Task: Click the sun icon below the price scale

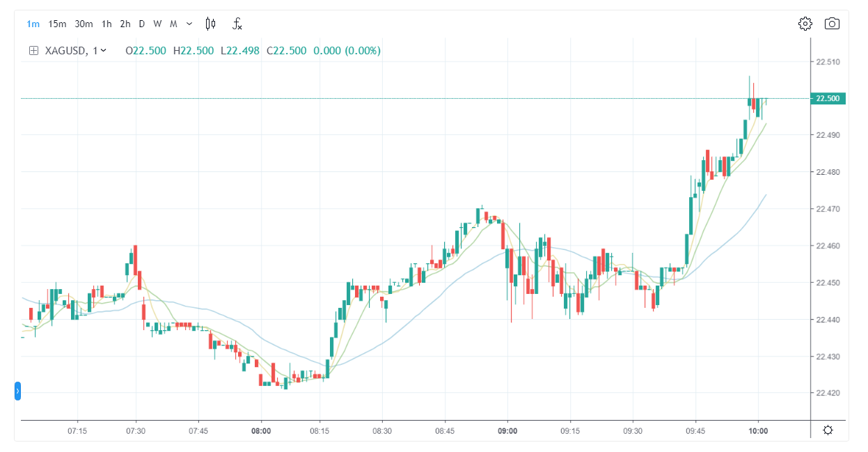Action: pos(828,430)
